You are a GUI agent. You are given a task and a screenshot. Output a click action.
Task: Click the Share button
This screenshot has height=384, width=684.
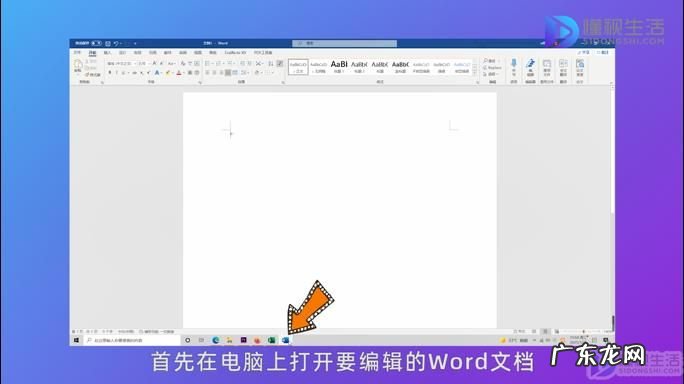584,52
